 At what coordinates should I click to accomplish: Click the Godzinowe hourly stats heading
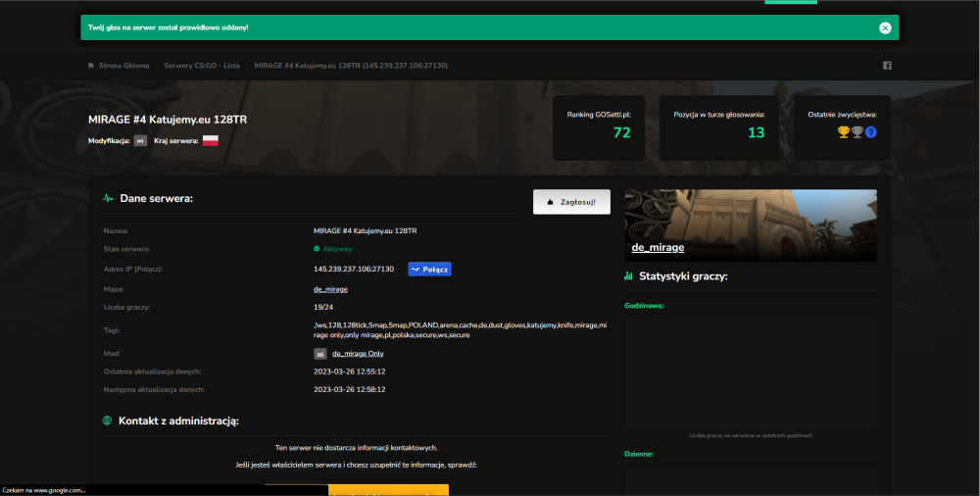[x=644, y=306]
